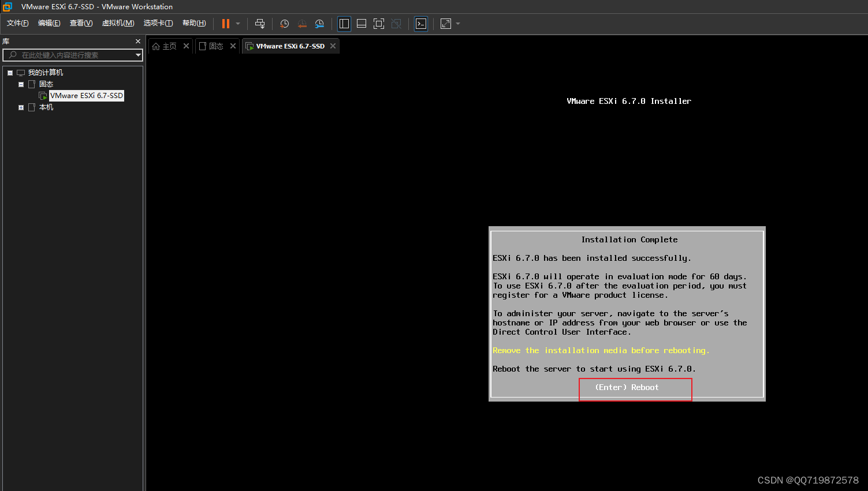Expand the 本机 folder node
The image size is (868, 491).
[x=21, y=107]
